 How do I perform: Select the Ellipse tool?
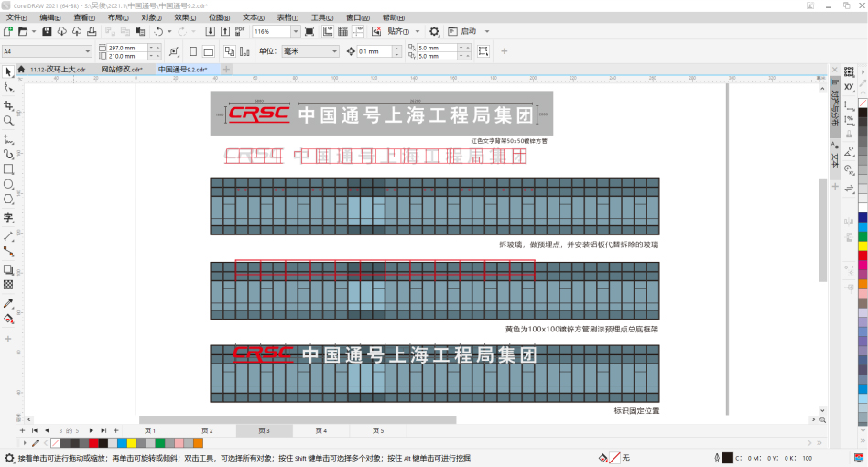pyautogui.click(x=8, y=184)
